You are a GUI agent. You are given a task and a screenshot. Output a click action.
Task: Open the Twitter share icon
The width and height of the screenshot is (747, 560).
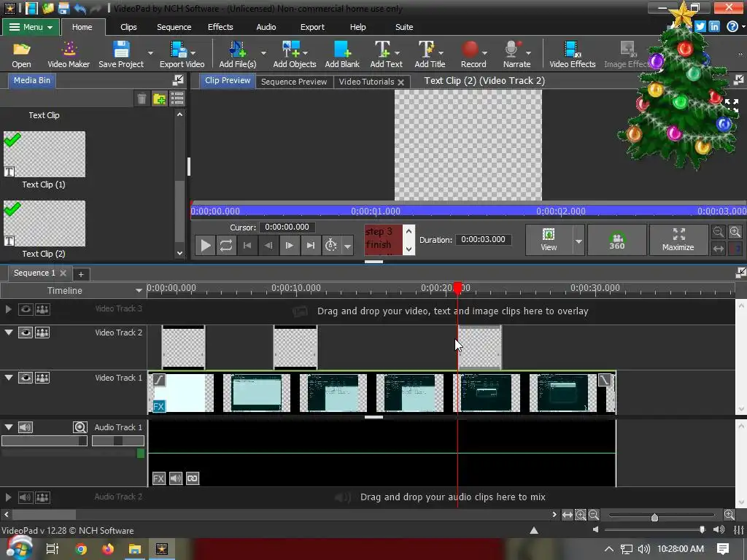coord(700,27)
